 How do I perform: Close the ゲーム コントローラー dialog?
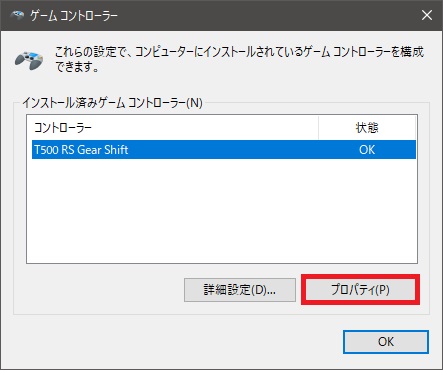(x=427, y=15)
